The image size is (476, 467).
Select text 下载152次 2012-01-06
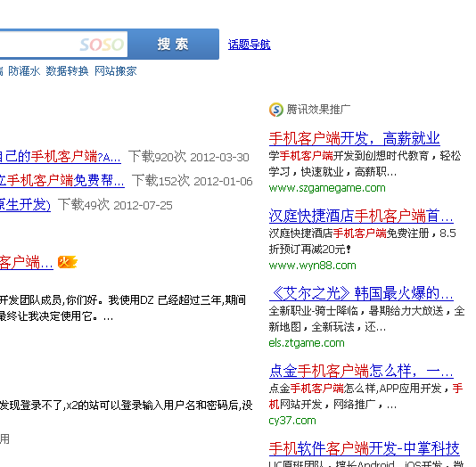[192, 181]
